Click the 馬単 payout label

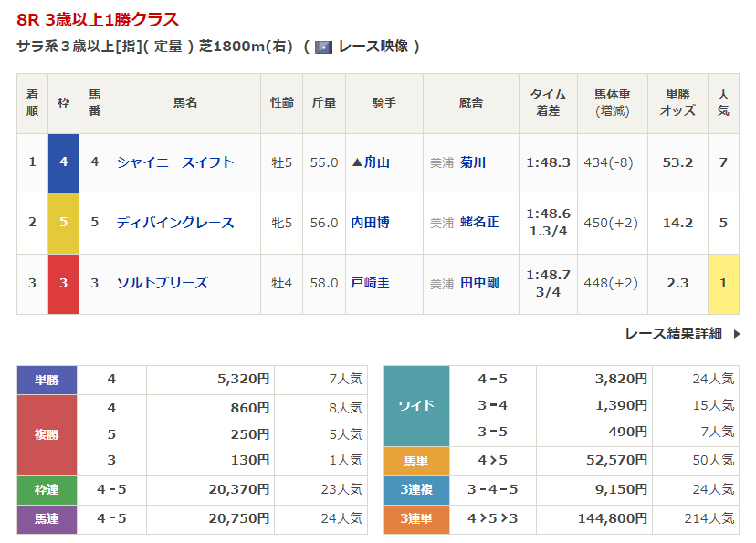click(416, 461)
